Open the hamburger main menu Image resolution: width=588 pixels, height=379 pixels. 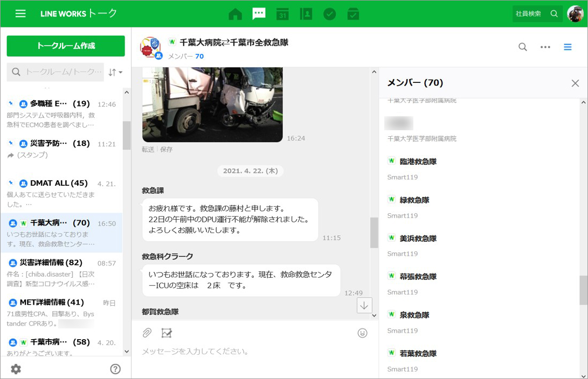[x=20, y=14]
